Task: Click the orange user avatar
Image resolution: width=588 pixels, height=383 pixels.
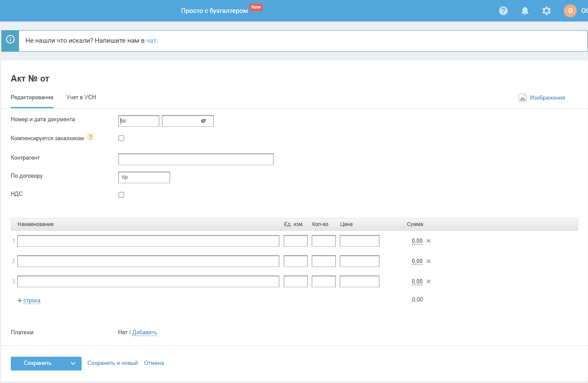Action: click(x=570, y=11)
